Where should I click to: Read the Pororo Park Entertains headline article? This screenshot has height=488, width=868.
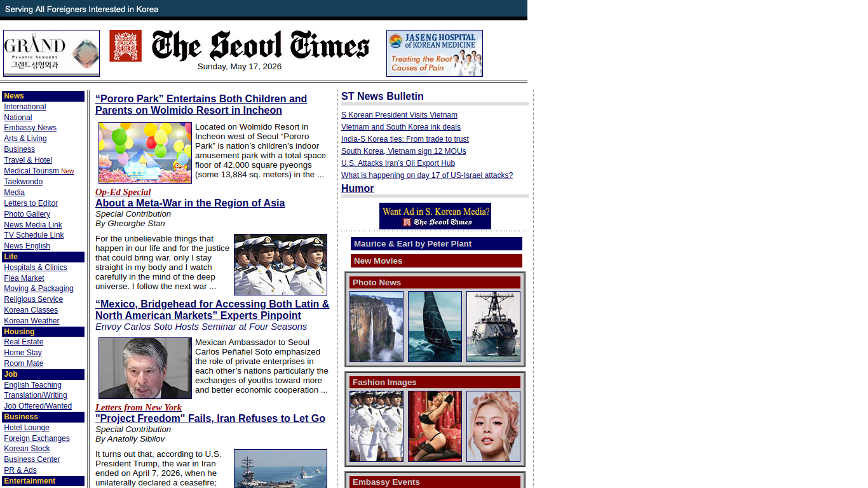[201, 104]
